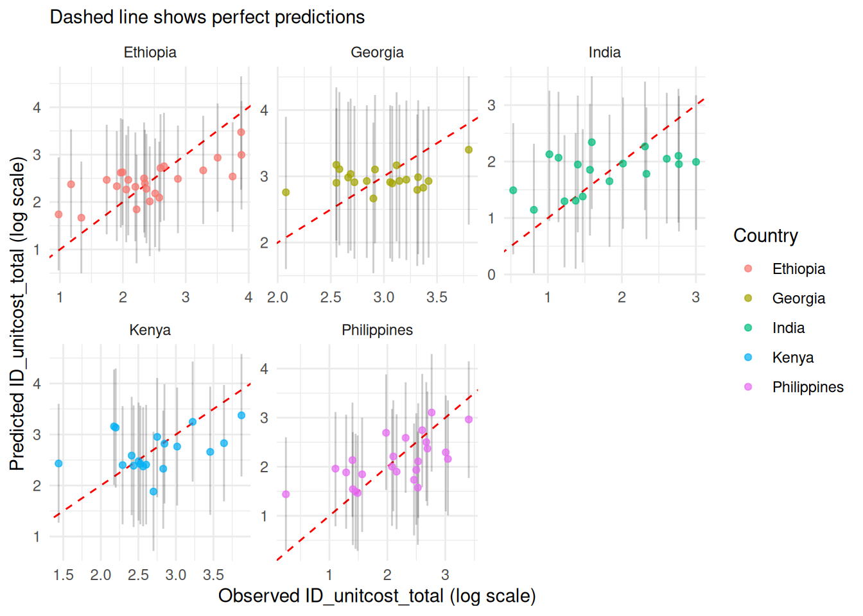Select the India legend color dot
The height and width of the screenshot is (616, 863).
click(748, 328)
